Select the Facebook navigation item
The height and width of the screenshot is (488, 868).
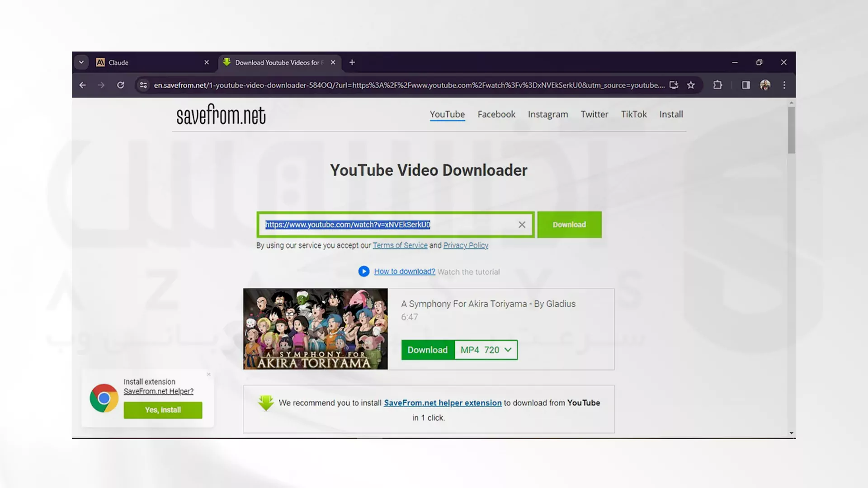496,114
